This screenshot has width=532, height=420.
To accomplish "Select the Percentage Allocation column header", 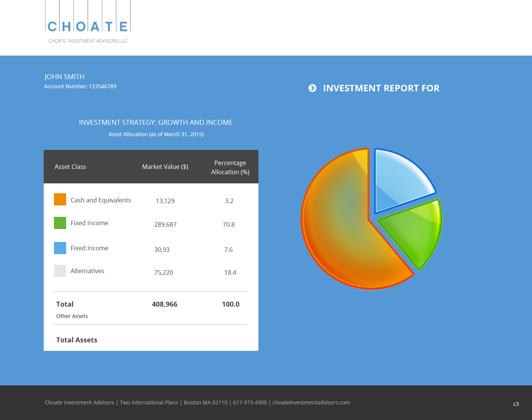I will (230, 167).
